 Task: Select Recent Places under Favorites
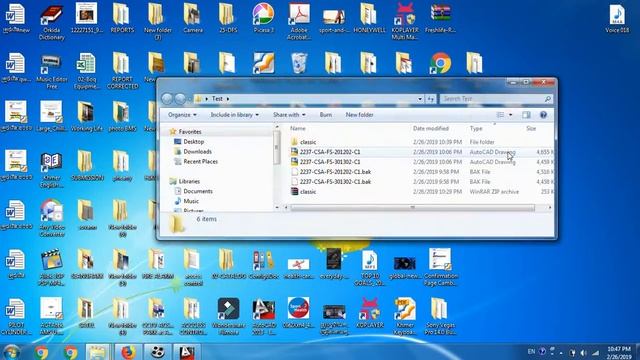click(x=200, y=162)
